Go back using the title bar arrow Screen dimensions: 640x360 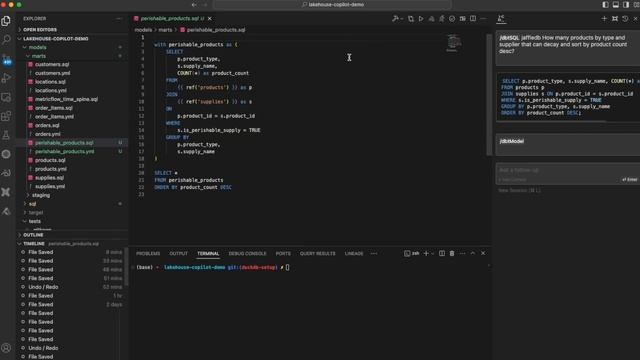[x=194, y=4]
